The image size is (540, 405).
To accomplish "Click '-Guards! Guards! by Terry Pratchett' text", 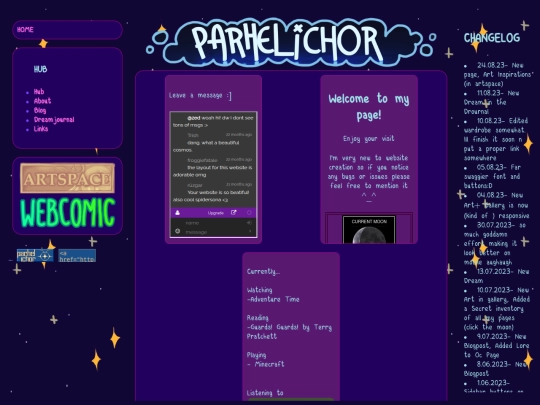I will click(x=289, y=332).
